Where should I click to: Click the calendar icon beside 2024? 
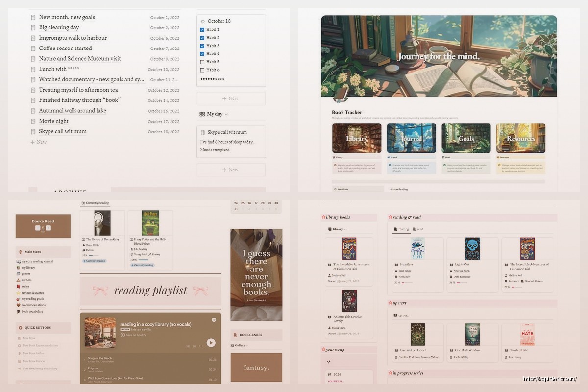click(x=330, y=375)
